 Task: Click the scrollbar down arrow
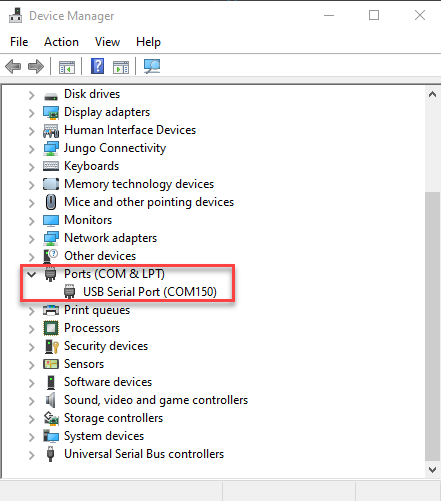433,470
